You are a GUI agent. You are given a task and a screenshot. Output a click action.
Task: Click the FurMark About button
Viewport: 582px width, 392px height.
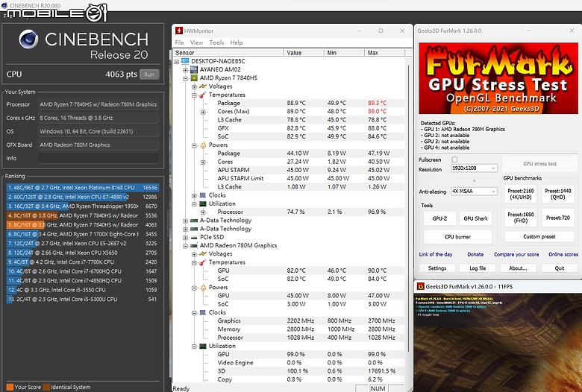[x=518, y=268]
